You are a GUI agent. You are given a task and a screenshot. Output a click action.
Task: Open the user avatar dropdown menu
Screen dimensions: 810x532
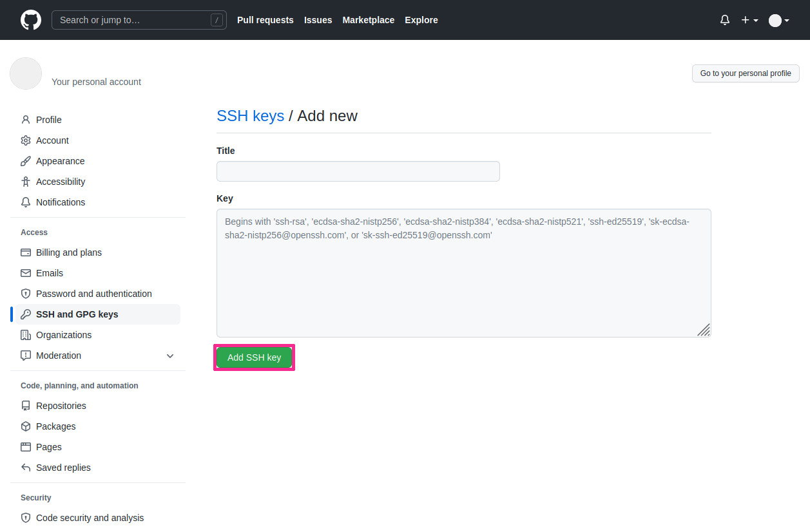[x=778, y=20]
